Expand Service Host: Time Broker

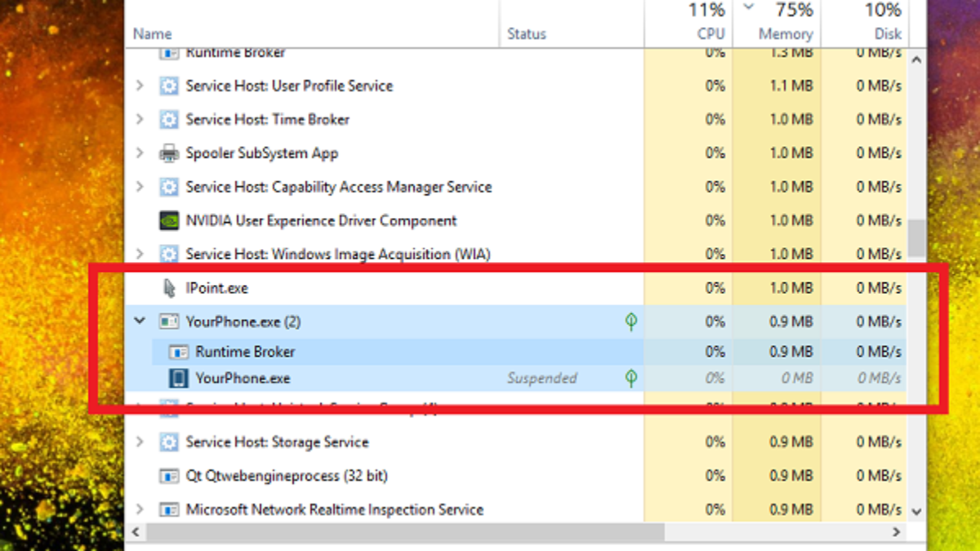coord(140,119)
